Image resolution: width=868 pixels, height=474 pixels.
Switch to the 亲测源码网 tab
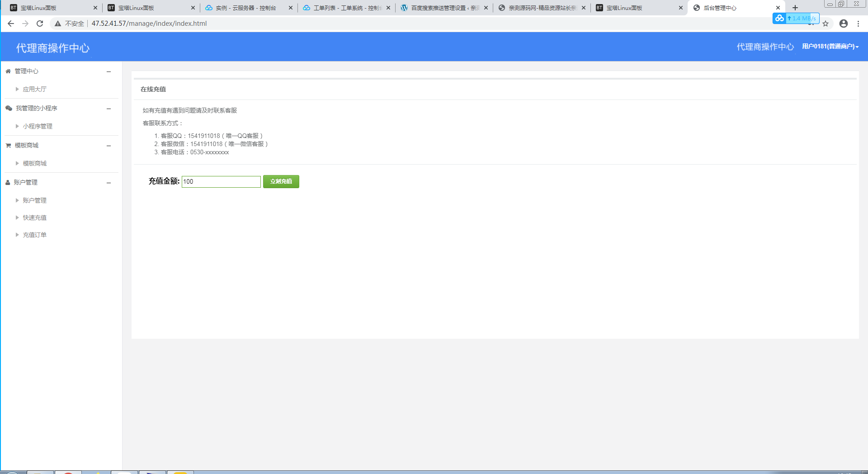pyautogui.click(x=542, y=8)
